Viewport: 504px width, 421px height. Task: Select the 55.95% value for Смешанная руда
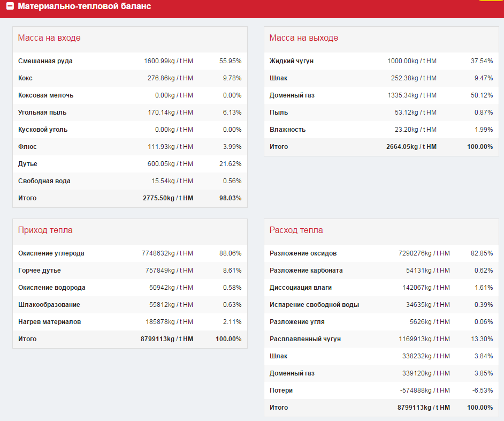[x=230, y=61]
